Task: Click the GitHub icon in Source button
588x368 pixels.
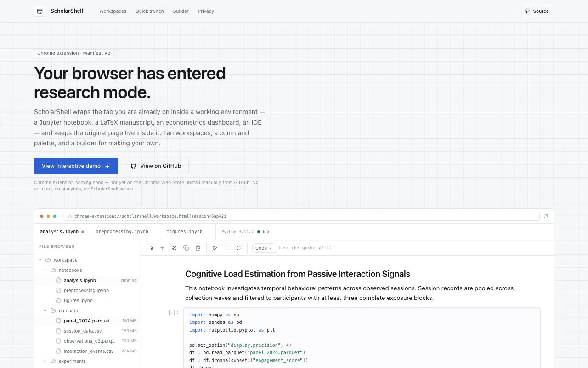Action: click(x=527, y=11)
